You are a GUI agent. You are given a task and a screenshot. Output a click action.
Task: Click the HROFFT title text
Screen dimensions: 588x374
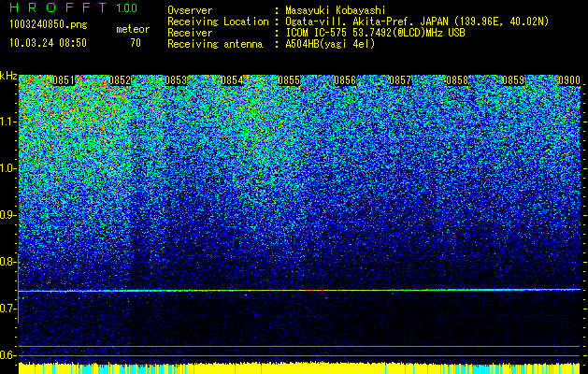pyautogui.click(x=58, y=7)
